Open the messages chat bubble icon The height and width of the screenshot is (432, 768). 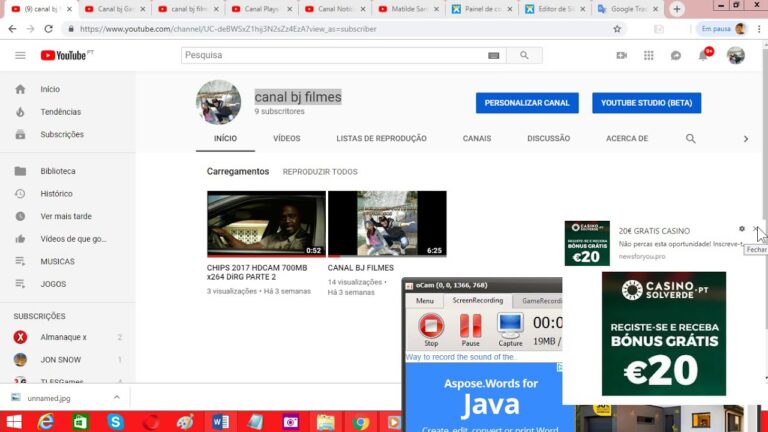coord(676,55)
